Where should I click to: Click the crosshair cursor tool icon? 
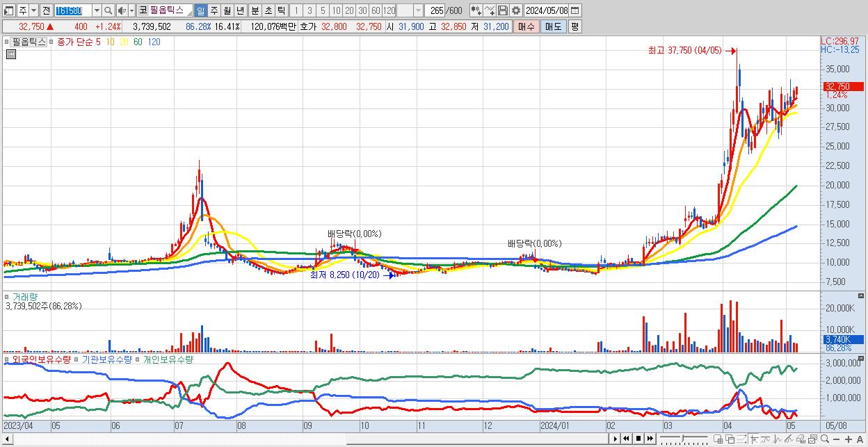pyautogui.click(x=754, y=439)
